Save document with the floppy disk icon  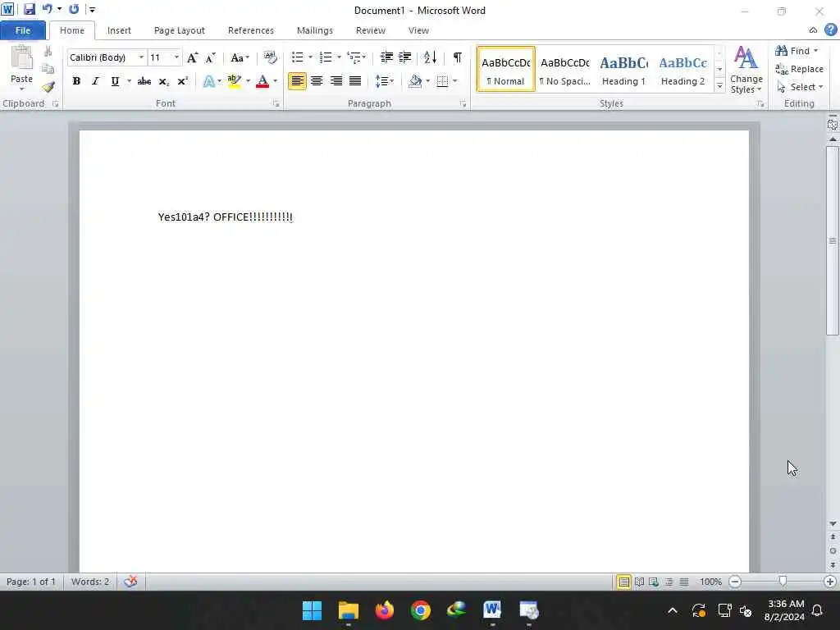(x=29, y=9)
